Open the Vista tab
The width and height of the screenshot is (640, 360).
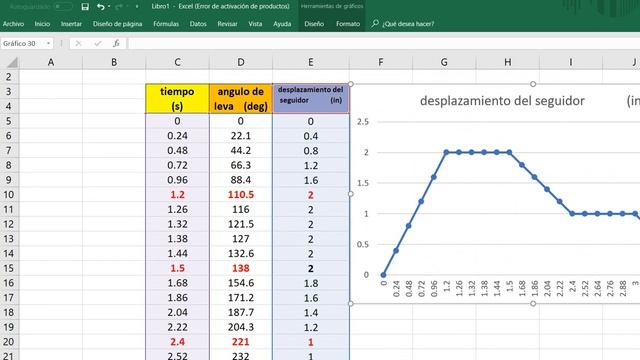[x=255, y=24]
